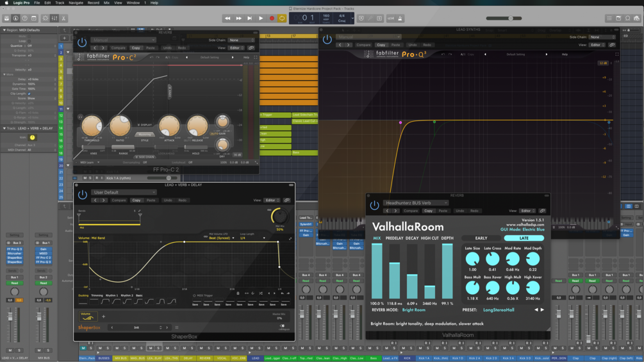Open the Mix menu
Image resolution: width=644 pixels, height=362 pixels.
click(x=106, y=3)
